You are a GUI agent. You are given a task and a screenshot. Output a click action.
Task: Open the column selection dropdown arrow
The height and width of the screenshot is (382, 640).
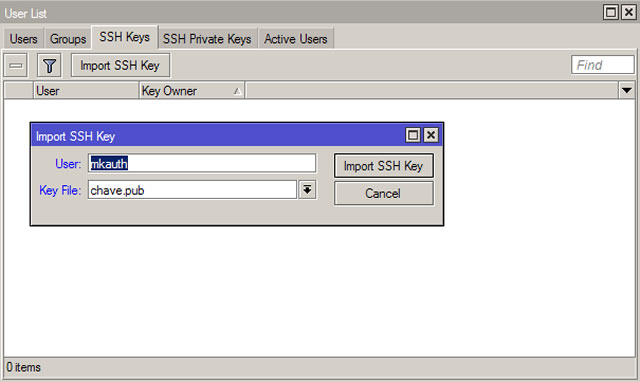pos(627,90)
